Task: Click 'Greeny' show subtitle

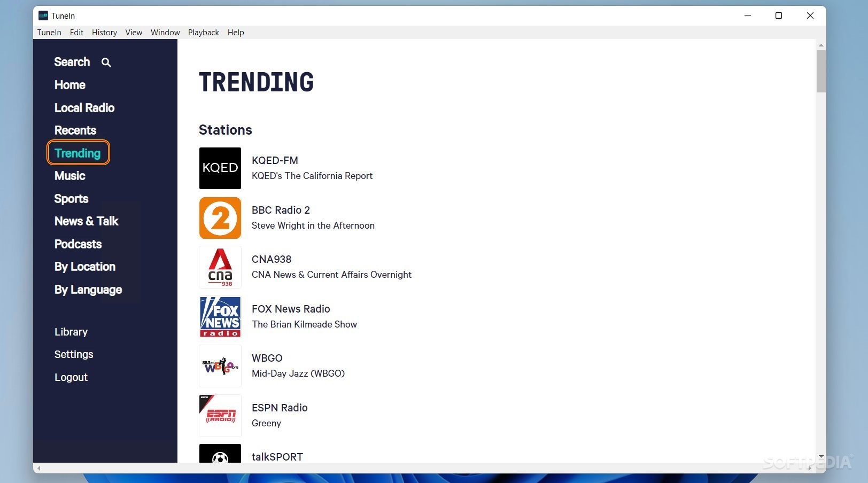Action: [266, 423]
